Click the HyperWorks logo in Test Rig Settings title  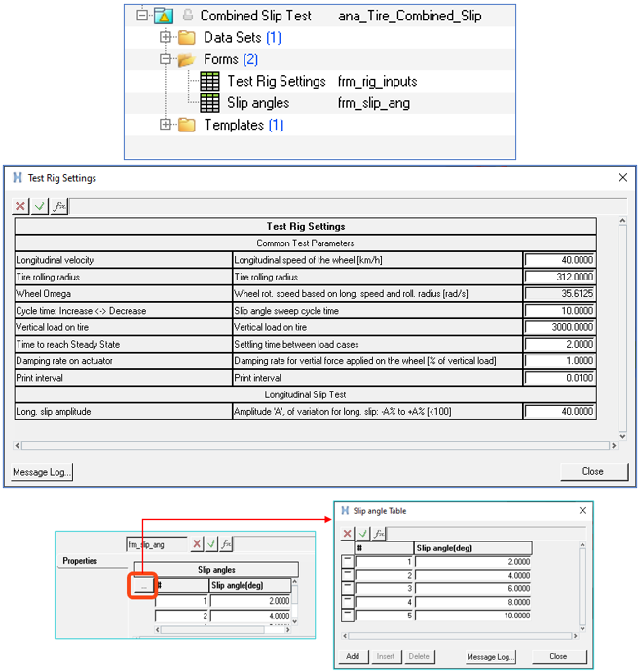[x=18, y=177]
